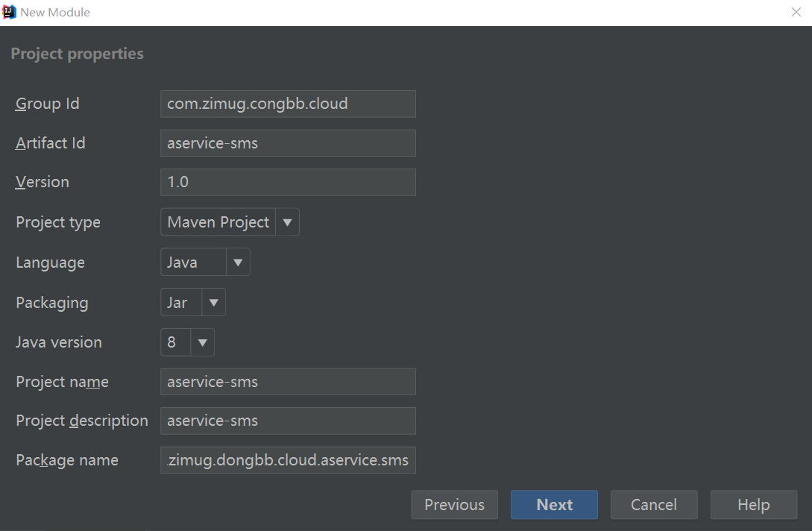812x531 pixels.
Task: Expand the Java version dropdown arrow
Action: pos(203,343)
